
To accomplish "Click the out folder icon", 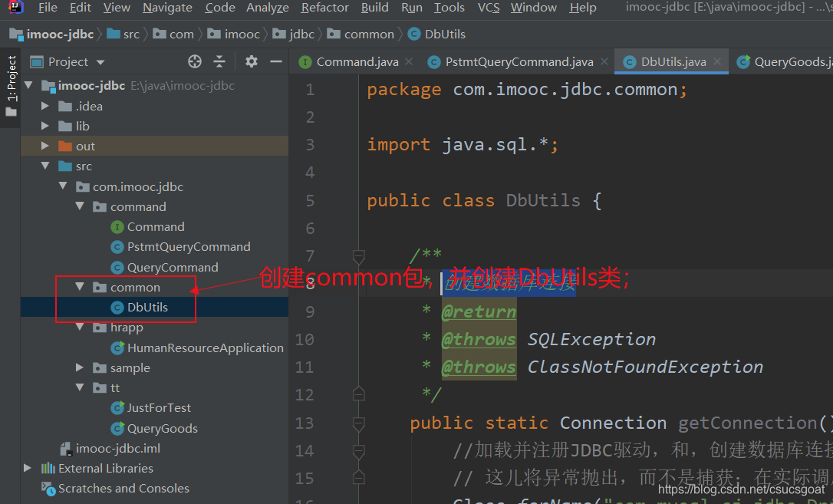I will tap(65, 146).
